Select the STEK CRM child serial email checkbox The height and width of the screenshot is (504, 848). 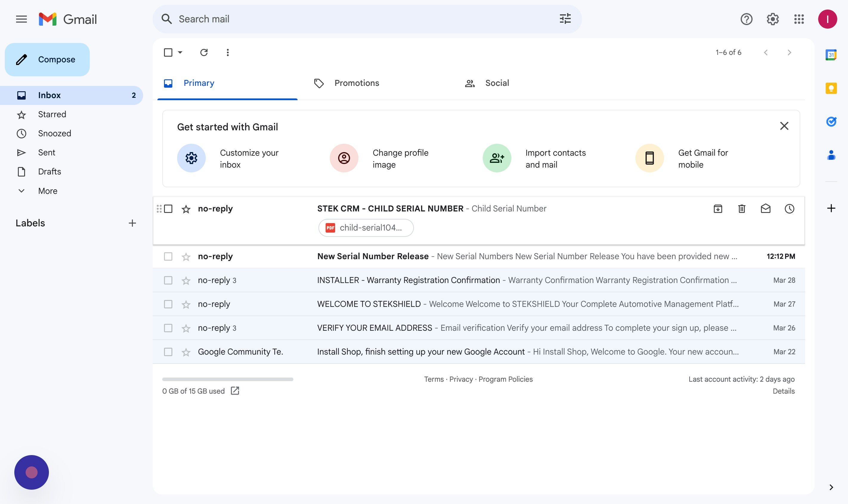(168, 208)
